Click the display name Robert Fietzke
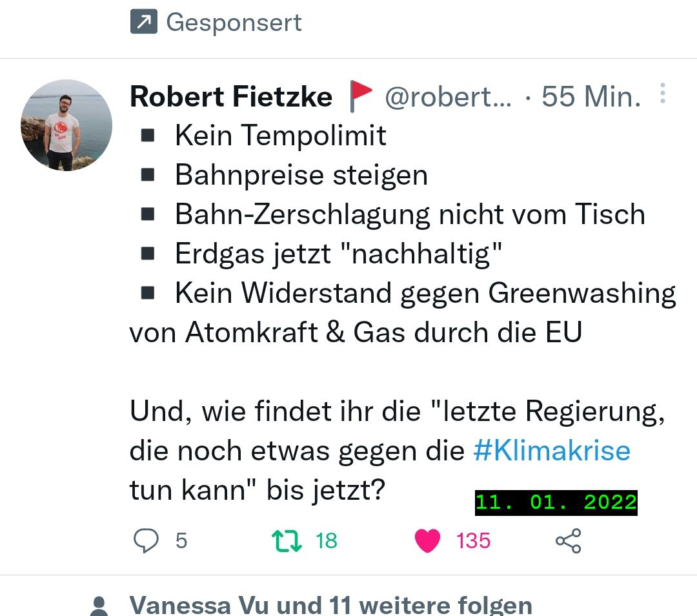Viewport: 697px width, 616px height. click(x=231, y=97)
